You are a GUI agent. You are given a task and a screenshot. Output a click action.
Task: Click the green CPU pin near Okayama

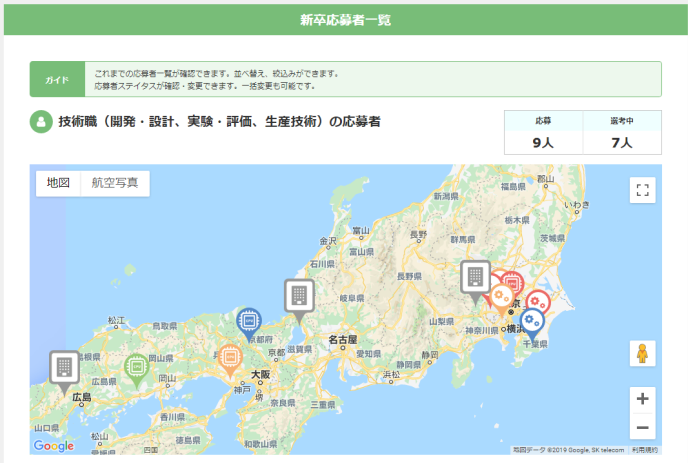(136, 369)
